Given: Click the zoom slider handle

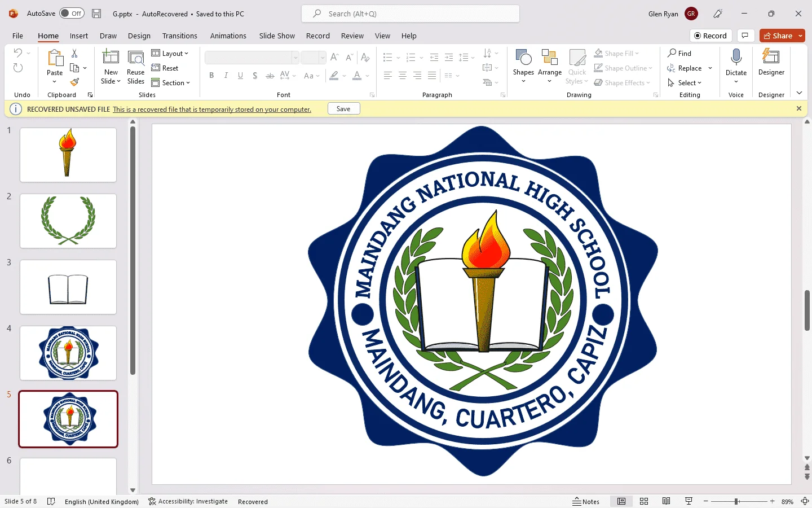Looking at the screenshot, I should [x=736, y=501].
